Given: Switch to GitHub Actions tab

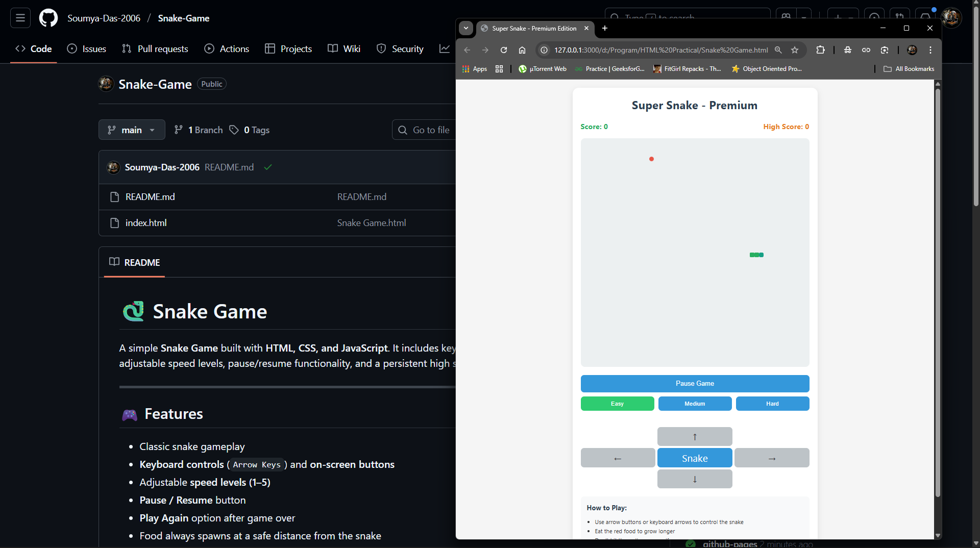Looking at the screenshot, I should (x=227, y=49).
